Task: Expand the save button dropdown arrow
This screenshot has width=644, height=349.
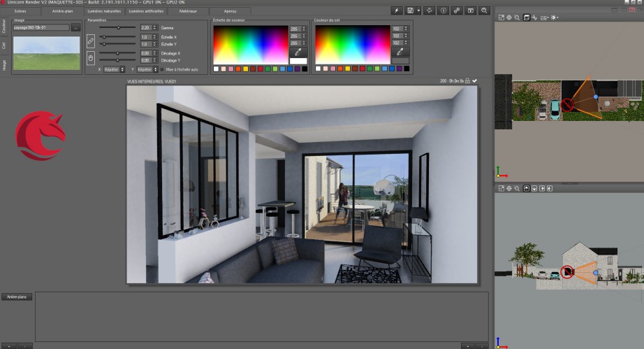Action: (x=418, y=11)
